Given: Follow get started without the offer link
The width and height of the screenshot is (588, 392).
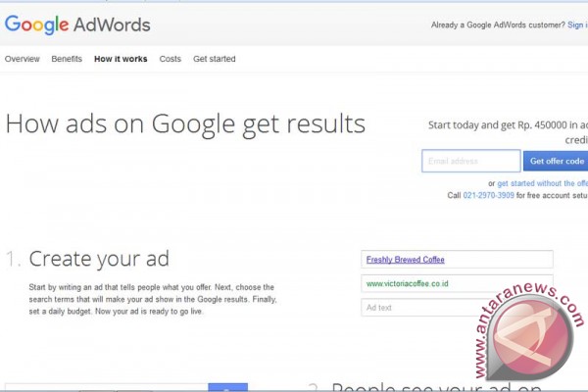Looking at the screenshot, I should point(542,183).
